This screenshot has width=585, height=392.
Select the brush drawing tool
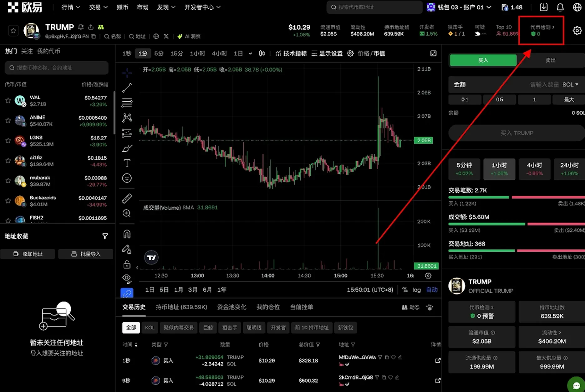tap(127, 148)
